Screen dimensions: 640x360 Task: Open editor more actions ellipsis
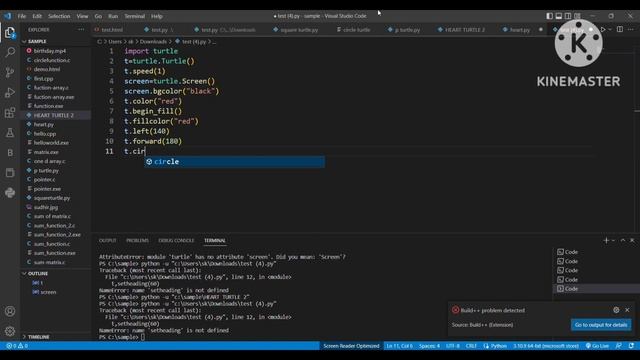631,29
